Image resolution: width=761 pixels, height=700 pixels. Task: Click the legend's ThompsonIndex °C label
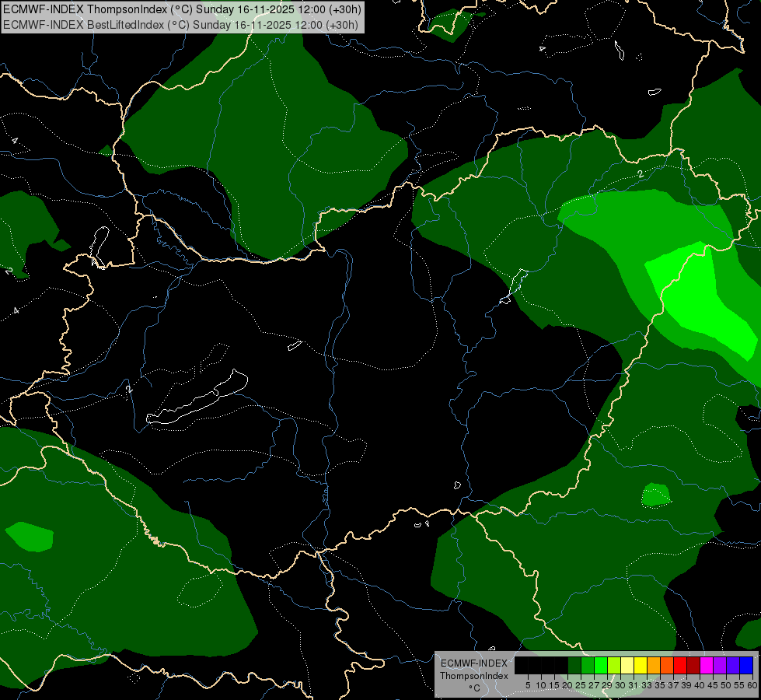coord(473,675)
